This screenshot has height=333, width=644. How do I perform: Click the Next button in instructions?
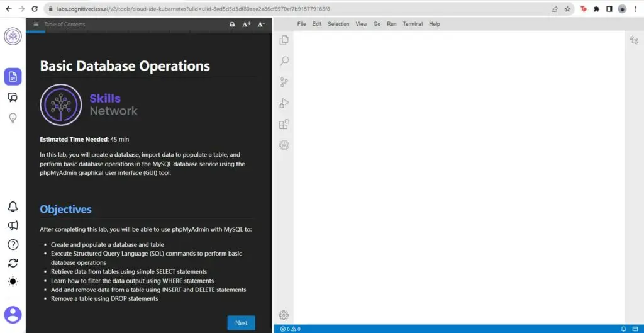pos(241,323)
